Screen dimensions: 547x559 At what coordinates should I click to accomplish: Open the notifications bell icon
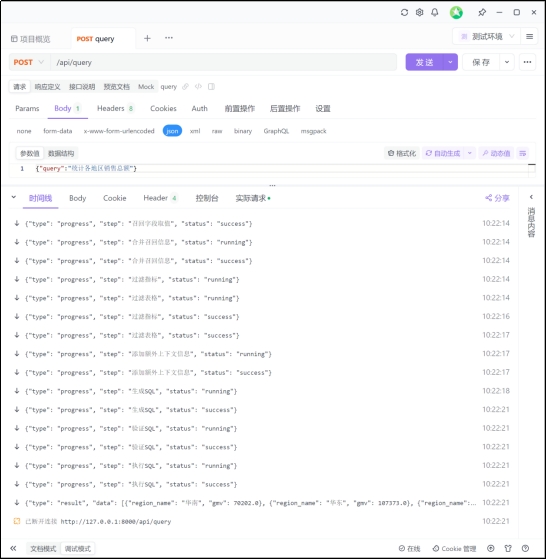coord(435,12)
